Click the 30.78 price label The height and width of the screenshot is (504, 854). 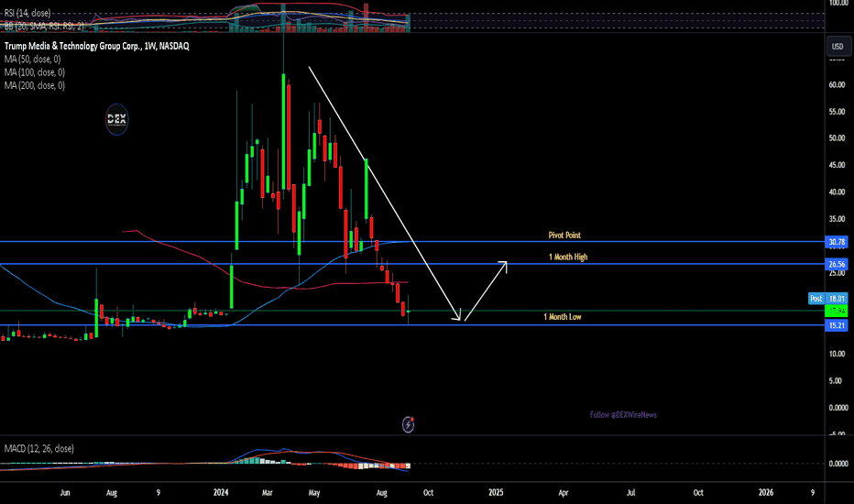(x=837, y=241)
